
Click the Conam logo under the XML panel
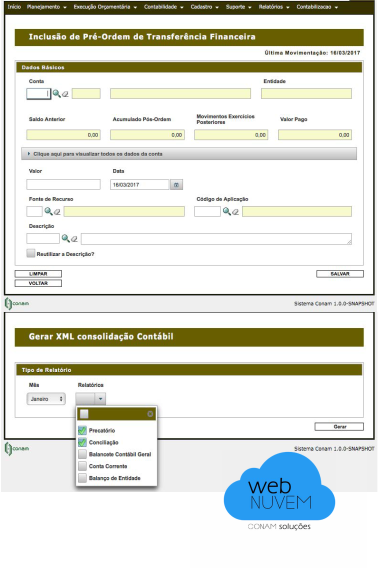pyautogui.click(x=17, y=448)
